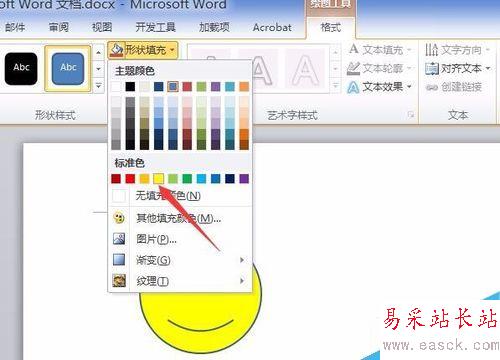Select the blue Abc shape style
Screen dimensions: 500x360
click(68, 68)
